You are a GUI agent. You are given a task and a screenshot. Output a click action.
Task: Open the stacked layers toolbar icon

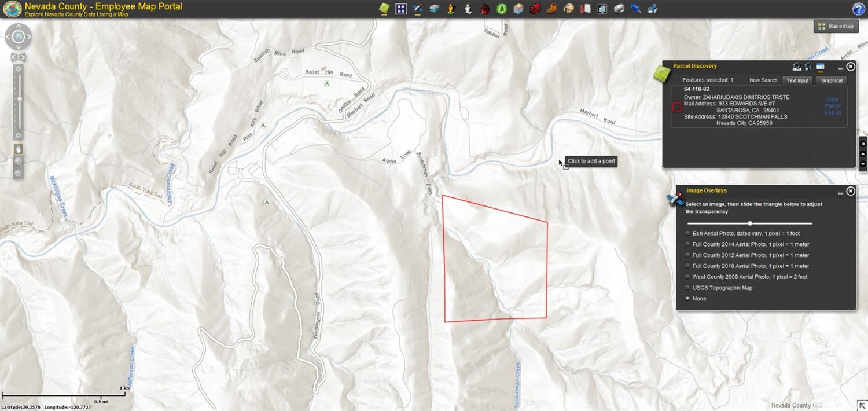[x=435, y=9]
